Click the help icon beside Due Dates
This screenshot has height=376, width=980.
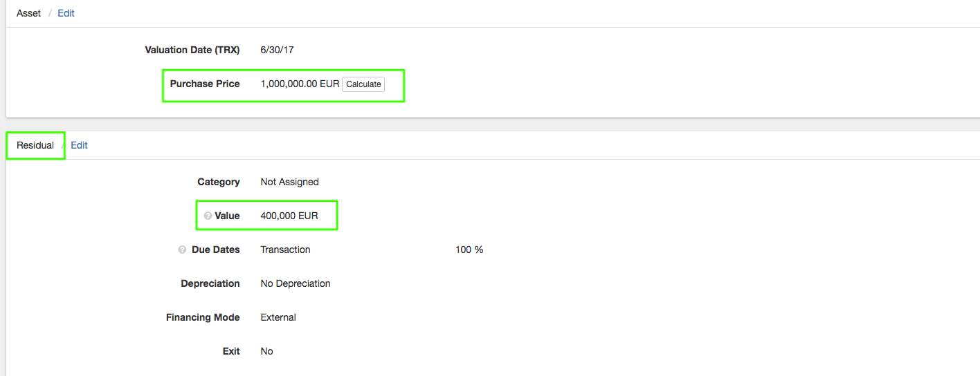point(182,250)
